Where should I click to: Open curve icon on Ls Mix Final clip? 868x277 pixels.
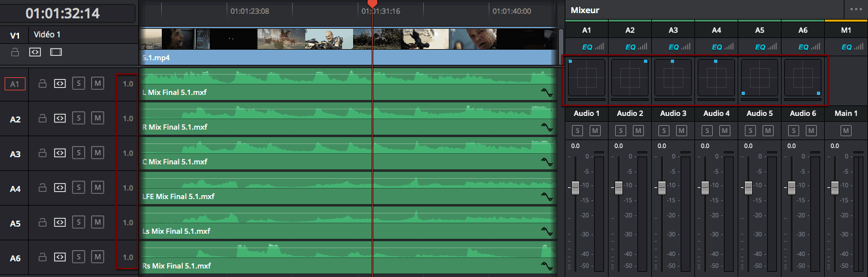coord(547,231)
